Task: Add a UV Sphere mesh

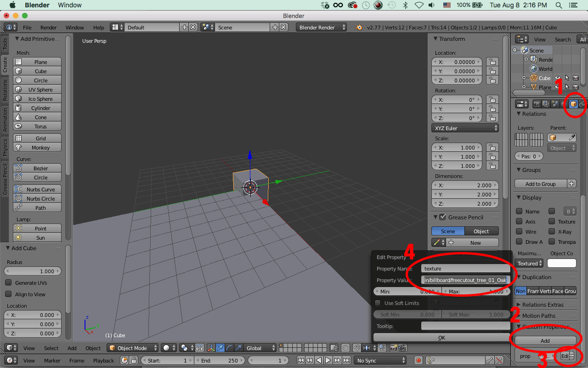Action: (37, 89)
